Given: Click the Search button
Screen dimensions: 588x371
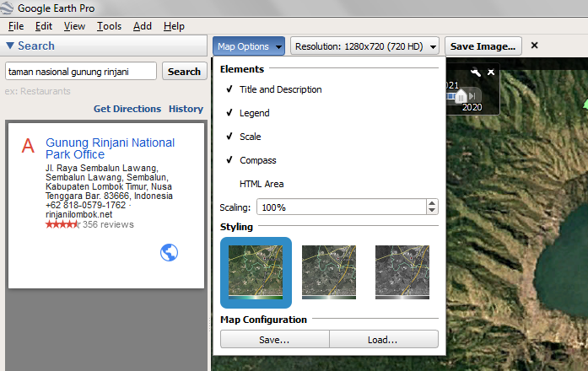Looking at the screenshot, I should click(184, 71).
